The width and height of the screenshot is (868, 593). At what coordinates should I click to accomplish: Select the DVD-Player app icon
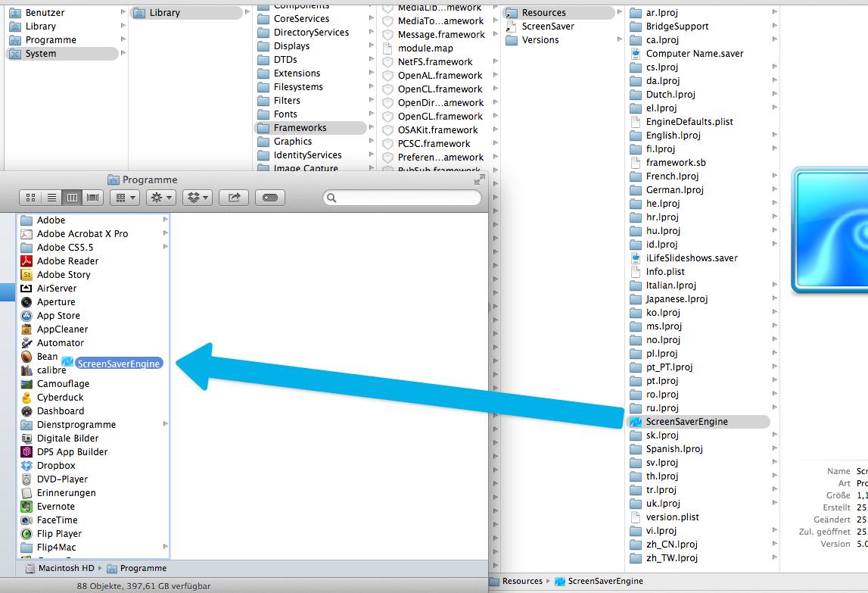tap(26, 479)
